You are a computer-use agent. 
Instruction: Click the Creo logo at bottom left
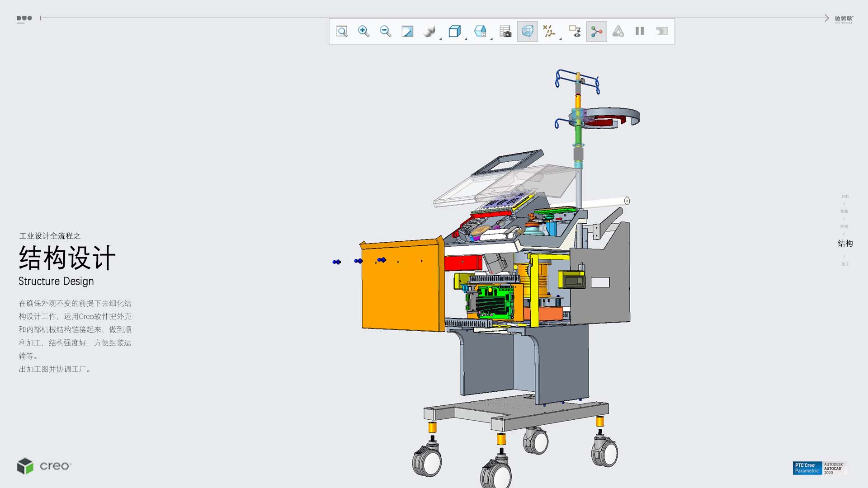pos(44,466)
